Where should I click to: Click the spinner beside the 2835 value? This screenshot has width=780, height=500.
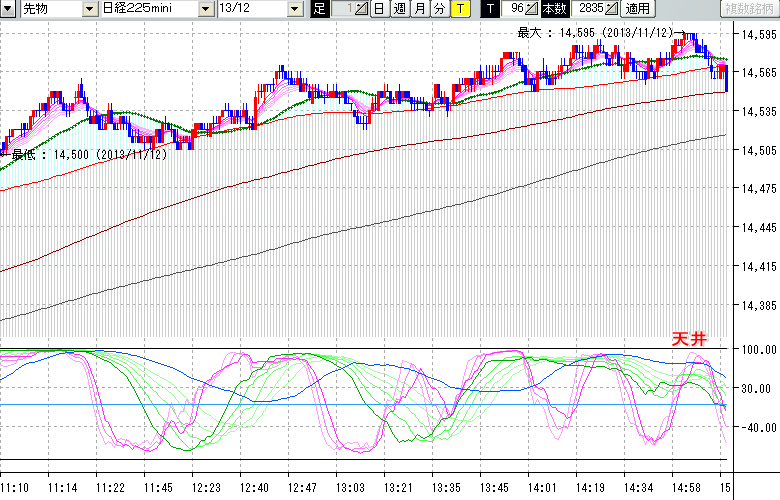click(x=611, y=9)
